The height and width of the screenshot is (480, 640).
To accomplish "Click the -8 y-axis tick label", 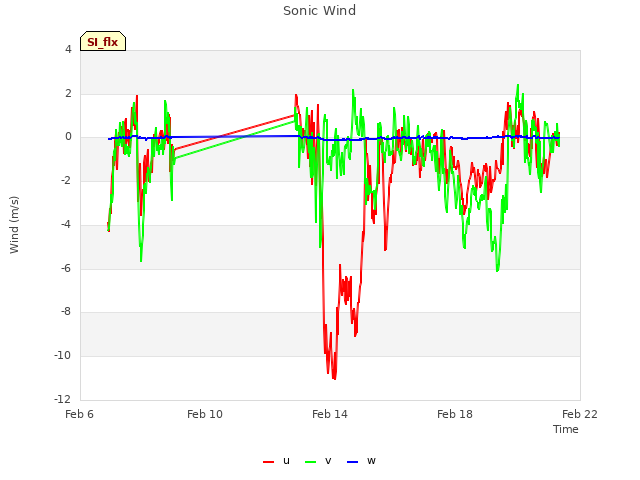I will (66, 311).
